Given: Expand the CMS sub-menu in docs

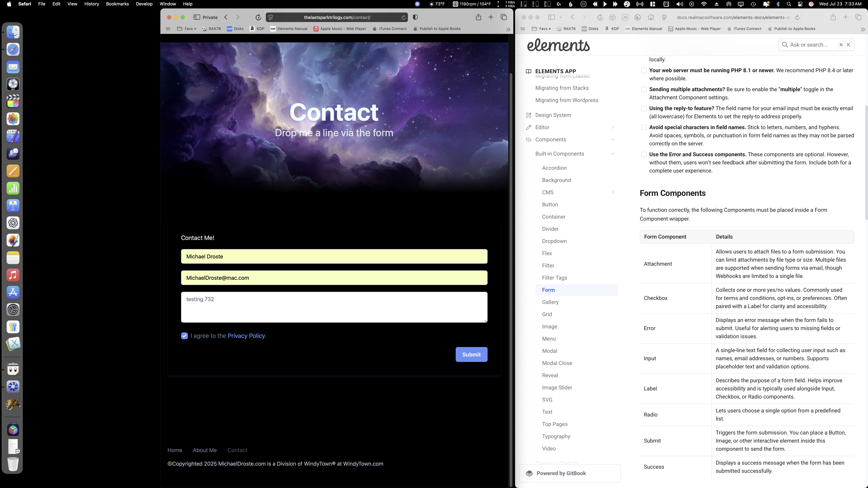Looking at the screenshot, I should coord(613,192).
